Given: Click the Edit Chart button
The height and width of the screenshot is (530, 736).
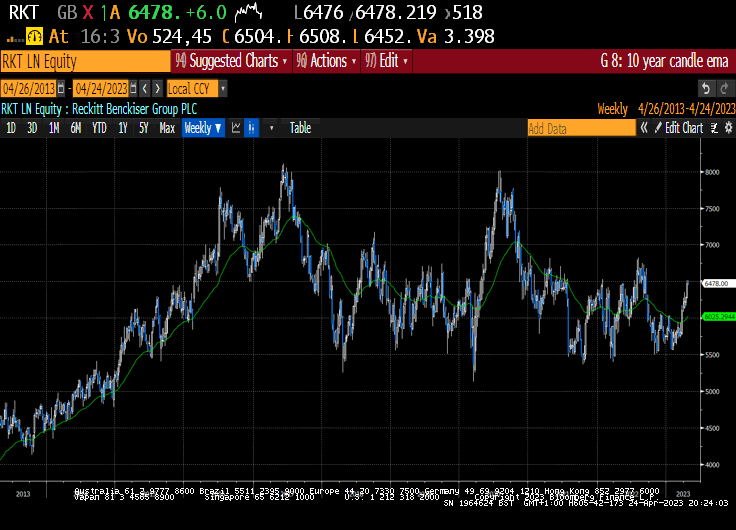Looking at the screenshot, I should pyautogui.click(x=679, y=128).
